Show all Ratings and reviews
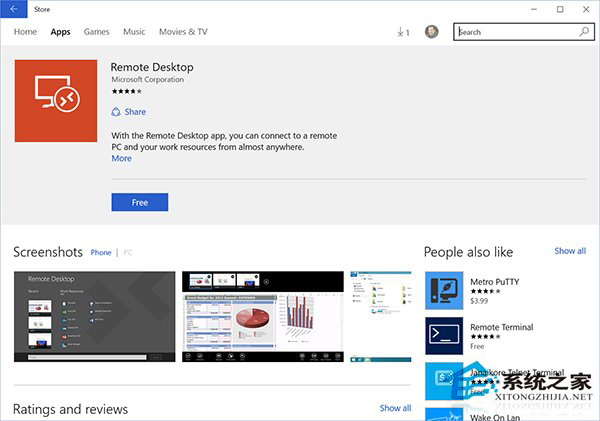Viewport: 600px width, 421px height. (x=395, y=408)
